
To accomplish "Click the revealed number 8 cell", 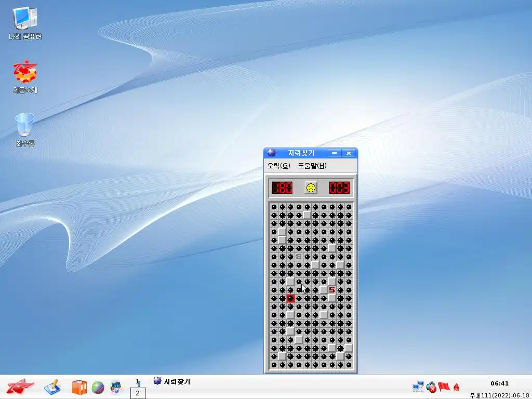I will [x=299, y=257].
